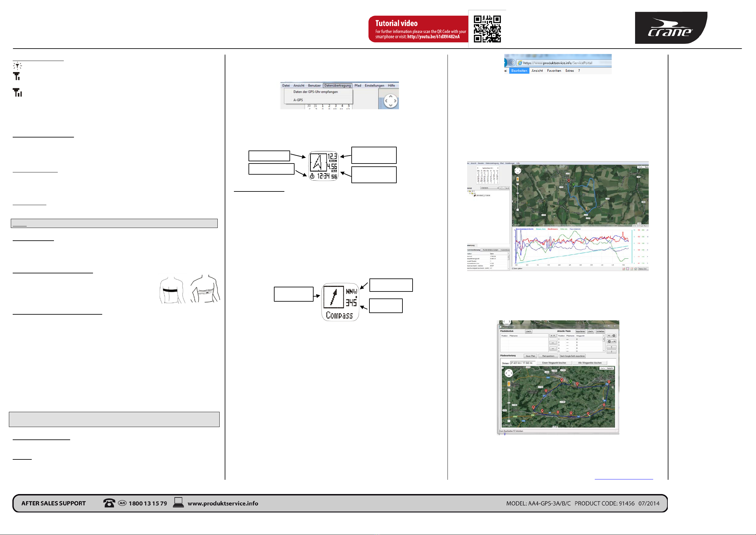756x535 pixels.
Task: Toggle the Daten glätten checkbox
Action: 513,269
